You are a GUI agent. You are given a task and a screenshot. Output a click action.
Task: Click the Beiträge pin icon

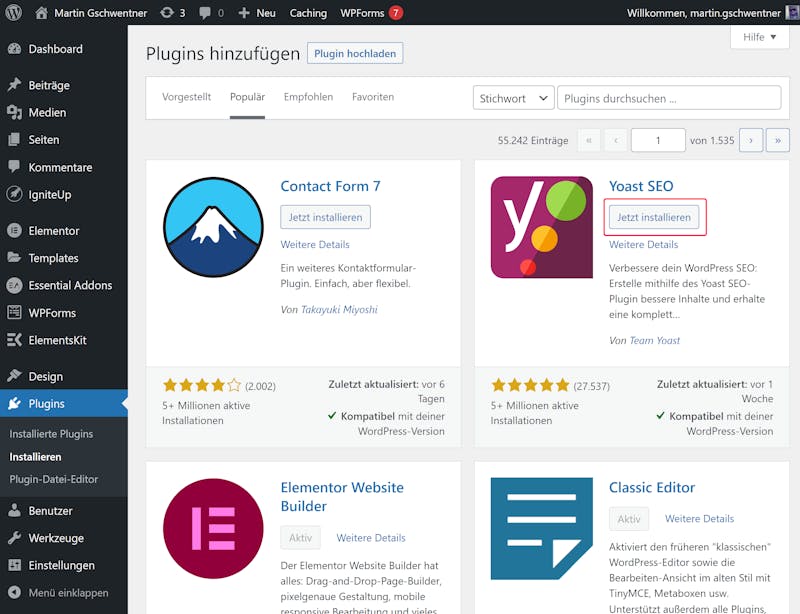pyautogui.click(x=14, y=85)
